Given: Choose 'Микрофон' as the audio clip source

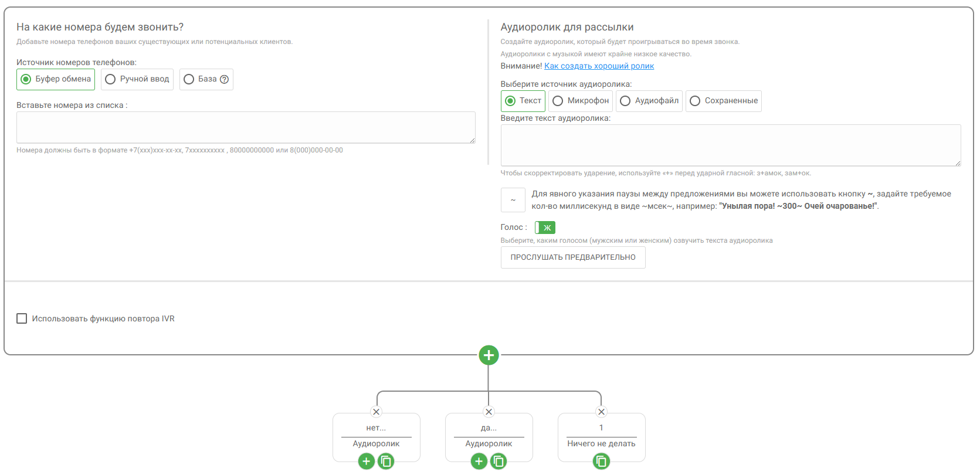Looking at the screenshot, I should pyautogui.click(x=581, y=101).
